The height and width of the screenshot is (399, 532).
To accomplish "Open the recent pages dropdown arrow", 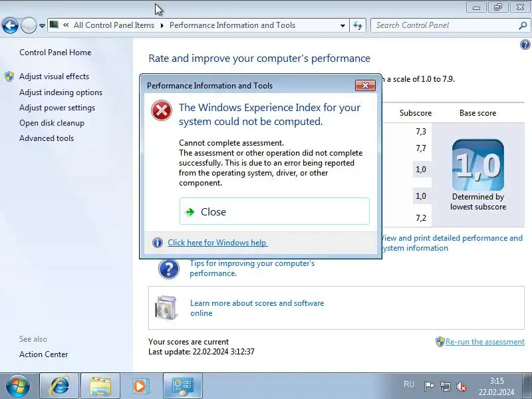I will (x=42, y=26).
